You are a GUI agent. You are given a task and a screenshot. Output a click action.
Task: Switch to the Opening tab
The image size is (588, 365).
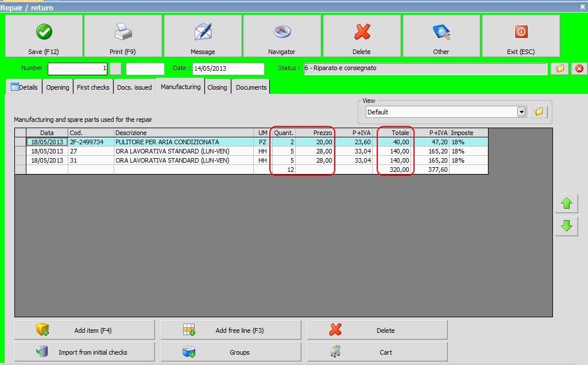pyautogui.click(x=57, y=87)
